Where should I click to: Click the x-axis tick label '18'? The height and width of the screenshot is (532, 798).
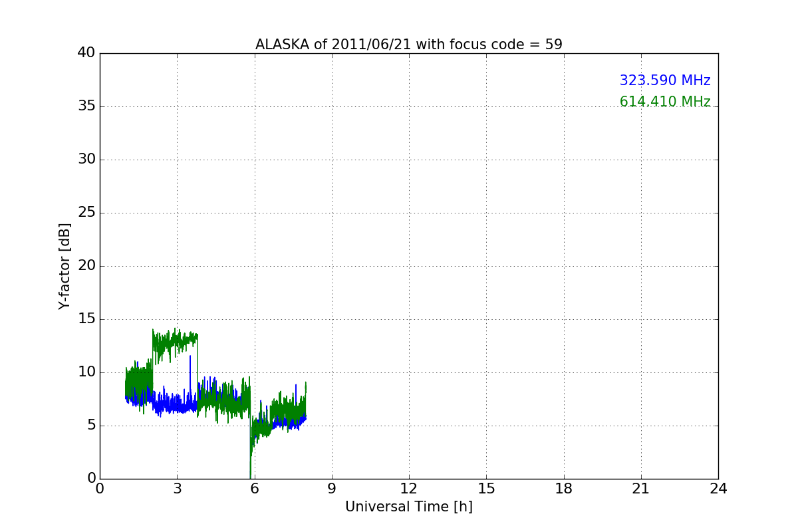coord(564,489)
